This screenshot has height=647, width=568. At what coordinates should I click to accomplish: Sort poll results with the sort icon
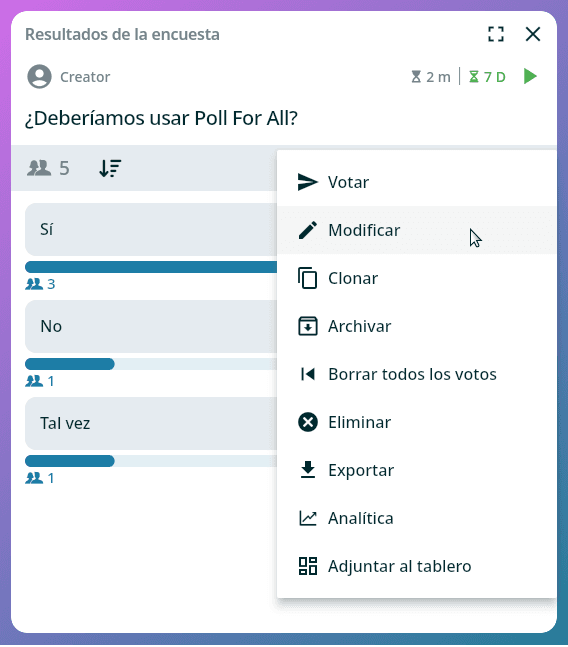(110, 168)
